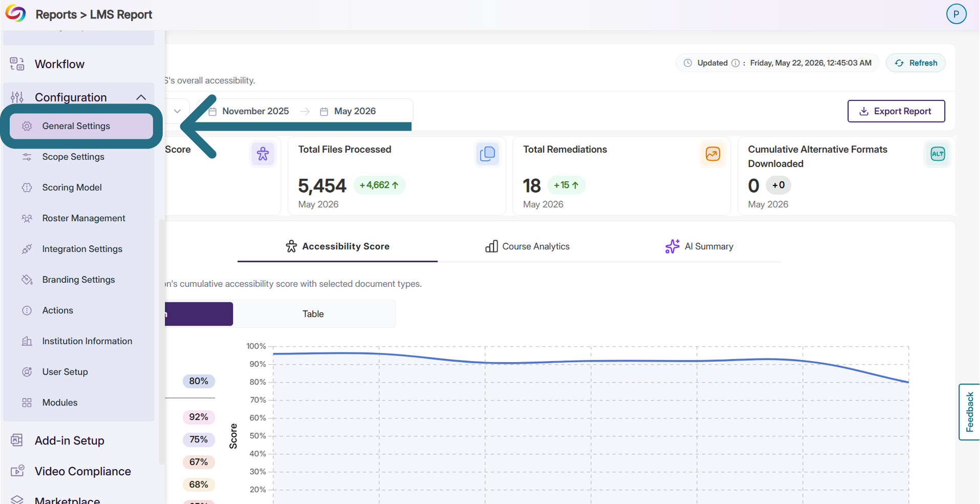Click the accessibility score card icon
The height and width of the screenshot is (504, 980).
(x=263, y=154)
